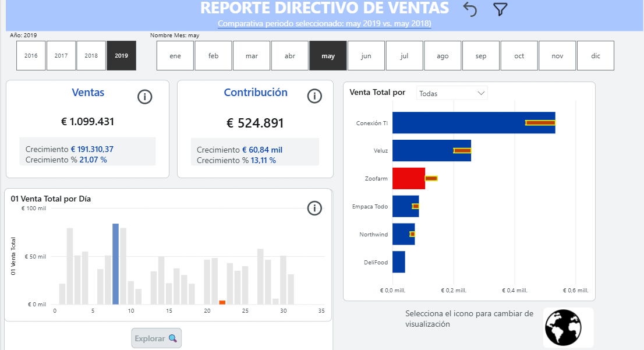Click the highlighted blue day 8 bar
This screenshot has height=350, width=644.
click(x=116, y=264)
